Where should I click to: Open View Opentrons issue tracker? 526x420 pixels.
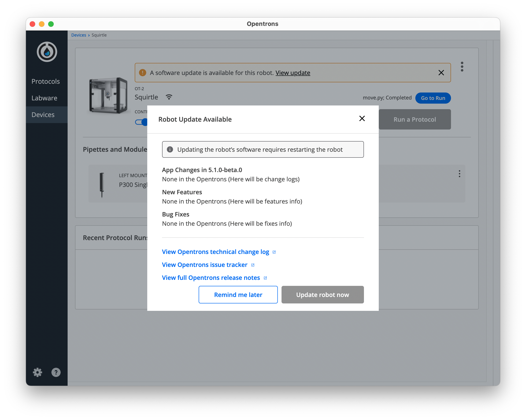click(205, 265)
